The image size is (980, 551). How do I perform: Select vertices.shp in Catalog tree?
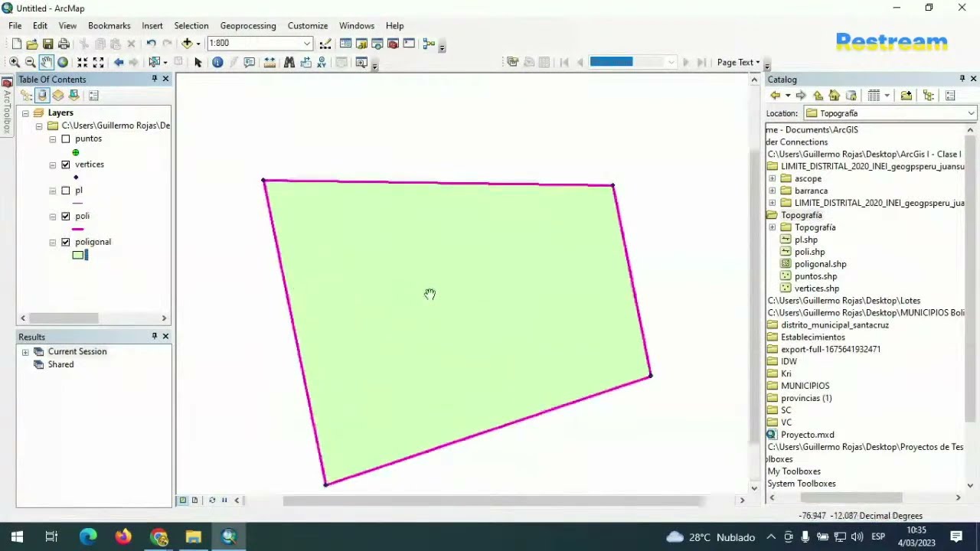click(816, 289)
